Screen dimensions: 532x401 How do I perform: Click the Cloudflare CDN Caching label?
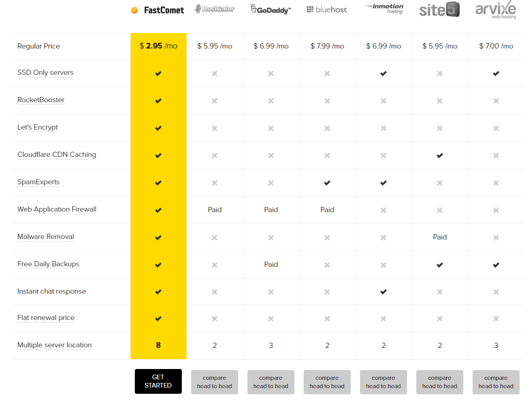click(x=57, y=155)
